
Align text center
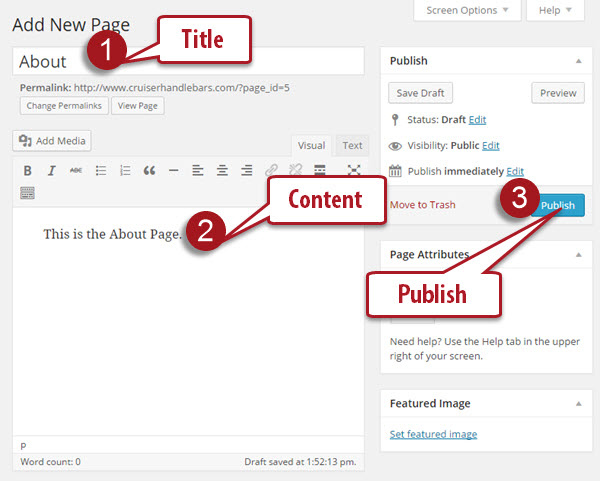point(222,171)
